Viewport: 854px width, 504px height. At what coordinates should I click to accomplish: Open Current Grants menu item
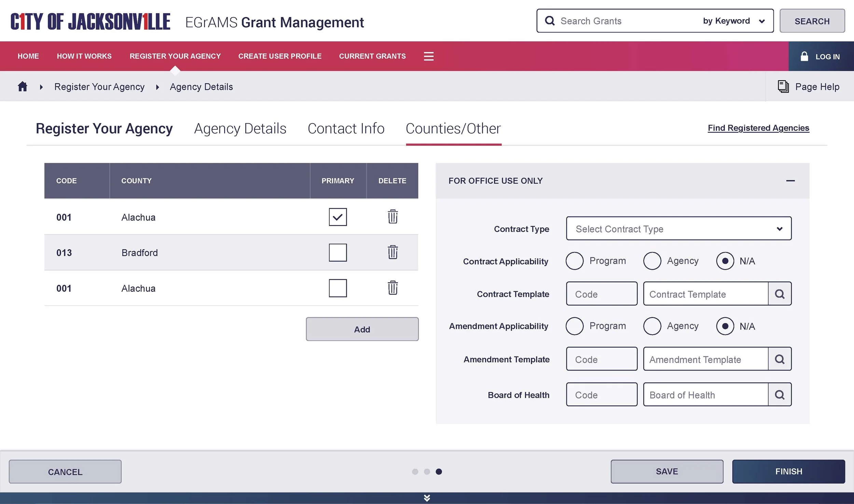372,56
